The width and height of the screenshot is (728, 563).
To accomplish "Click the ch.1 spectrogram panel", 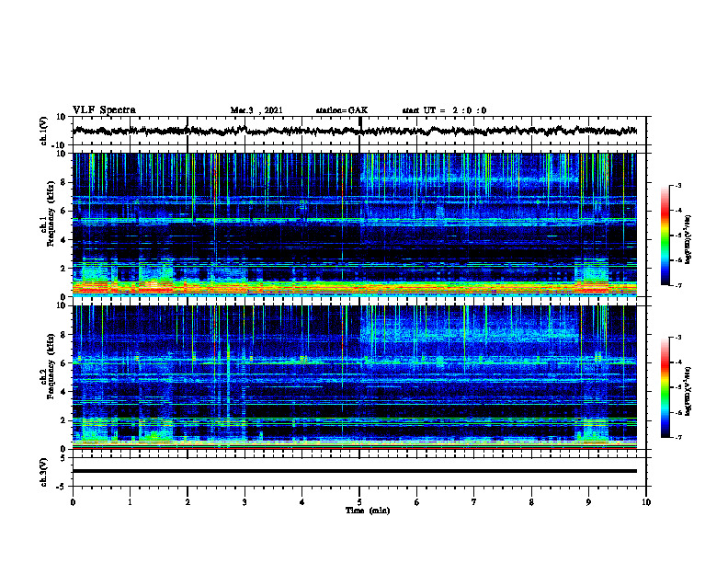I will 355,224.
